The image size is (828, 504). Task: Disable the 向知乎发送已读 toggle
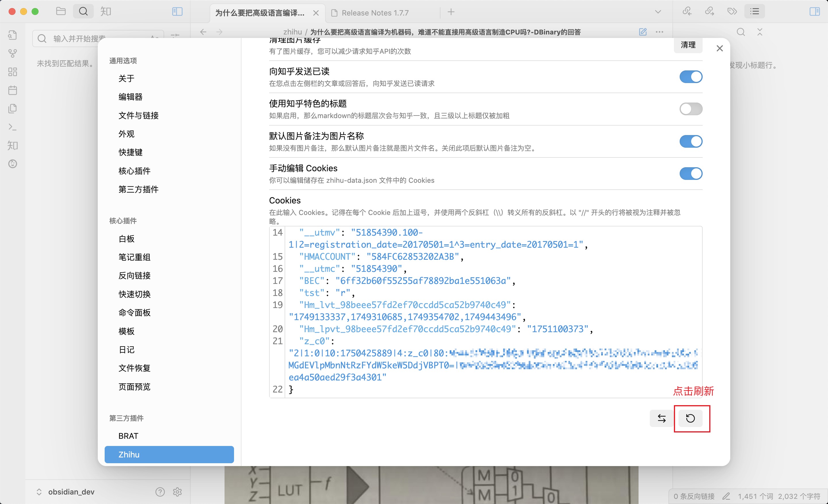pyautogui.click(x=691, y=77)
